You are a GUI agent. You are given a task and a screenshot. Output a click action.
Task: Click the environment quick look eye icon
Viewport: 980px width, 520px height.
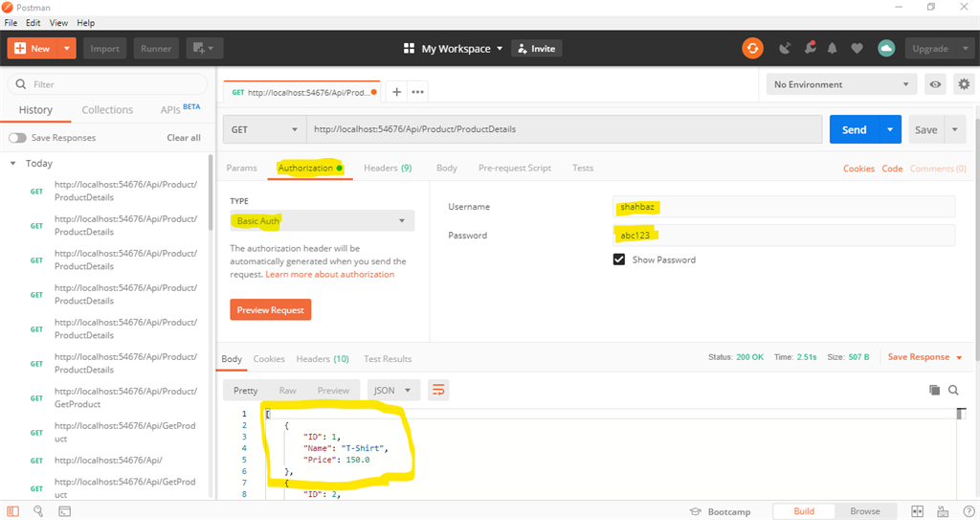coord(935,84)
